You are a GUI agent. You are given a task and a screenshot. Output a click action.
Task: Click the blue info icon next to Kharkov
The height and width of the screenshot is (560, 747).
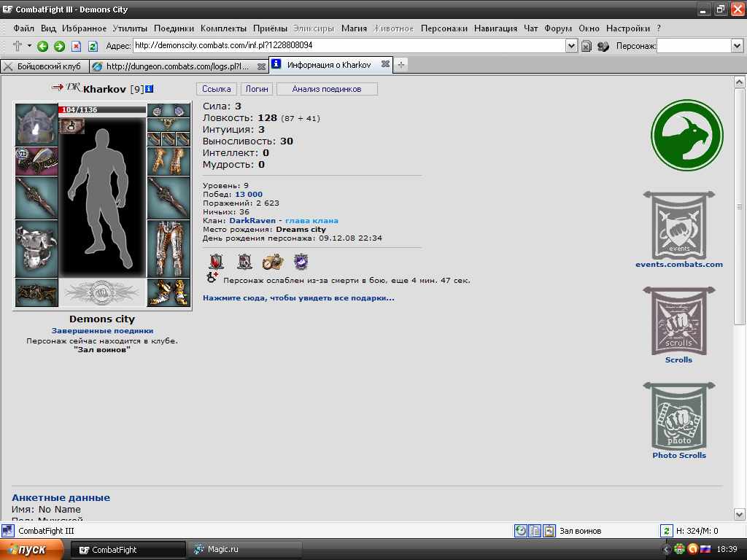(150, 88)
